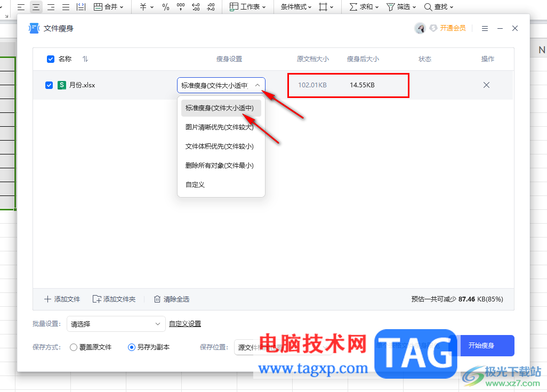Open the 合并 merge cells dropdown
Screen dimensions: 547x392
(108, 7)
